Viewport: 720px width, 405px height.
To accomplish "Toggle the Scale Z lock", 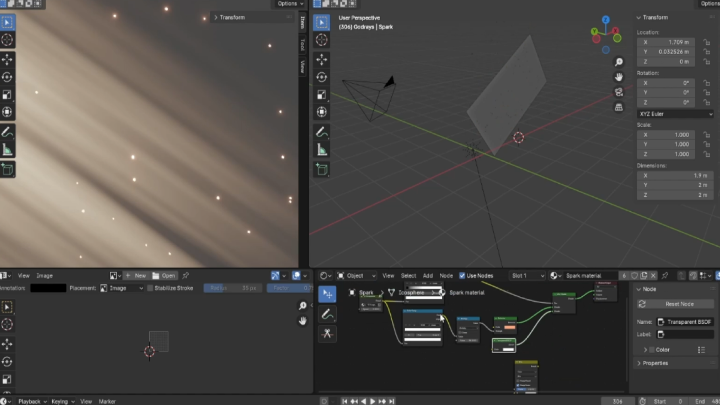I will point(707,154).
